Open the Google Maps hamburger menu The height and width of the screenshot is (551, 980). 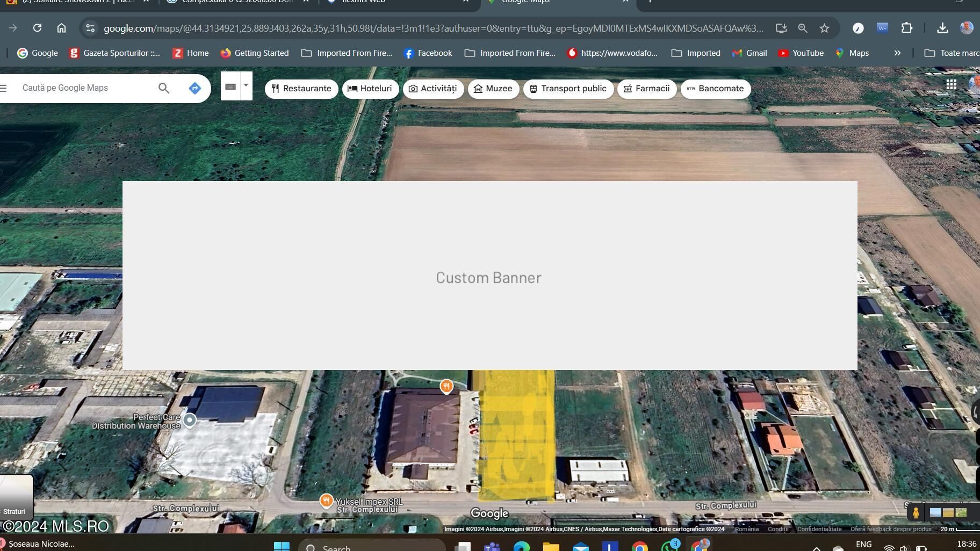point(5,88)
